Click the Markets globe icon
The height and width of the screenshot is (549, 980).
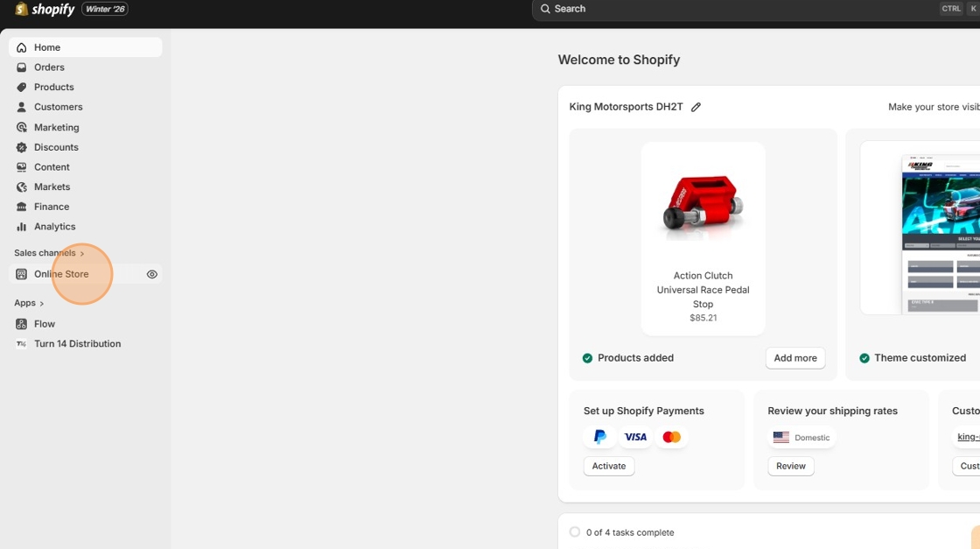pos(21,187)
